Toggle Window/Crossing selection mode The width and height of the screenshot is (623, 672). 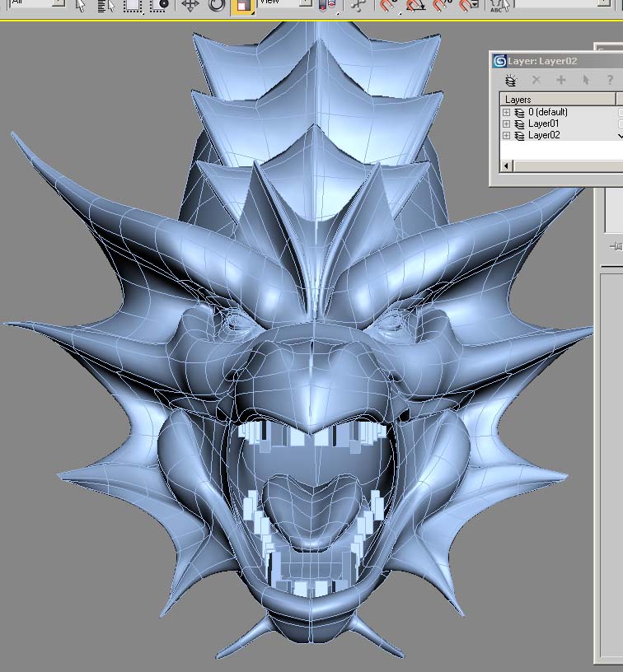[x=160, y=6]
